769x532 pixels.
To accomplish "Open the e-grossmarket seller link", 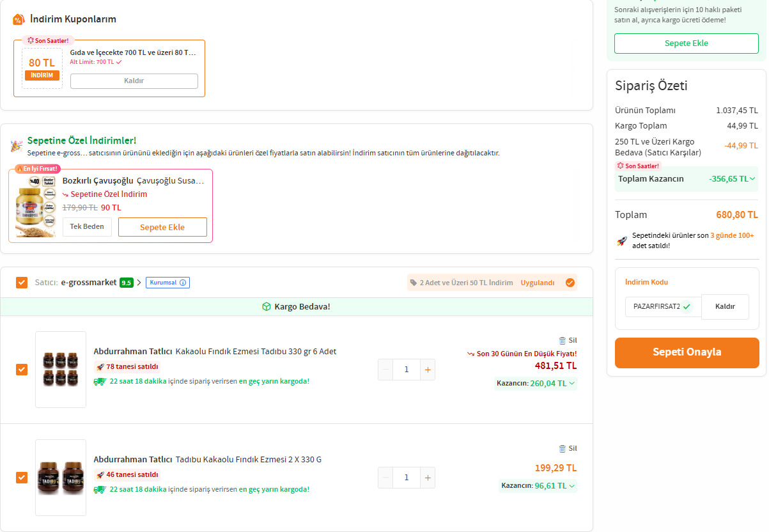I will tap(89, 283).
